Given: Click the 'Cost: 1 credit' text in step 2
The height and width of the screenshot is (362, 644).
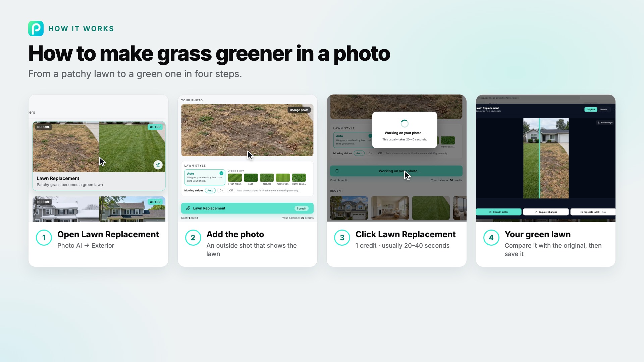Looking at the screenshot, I should (x=190, y=218).
